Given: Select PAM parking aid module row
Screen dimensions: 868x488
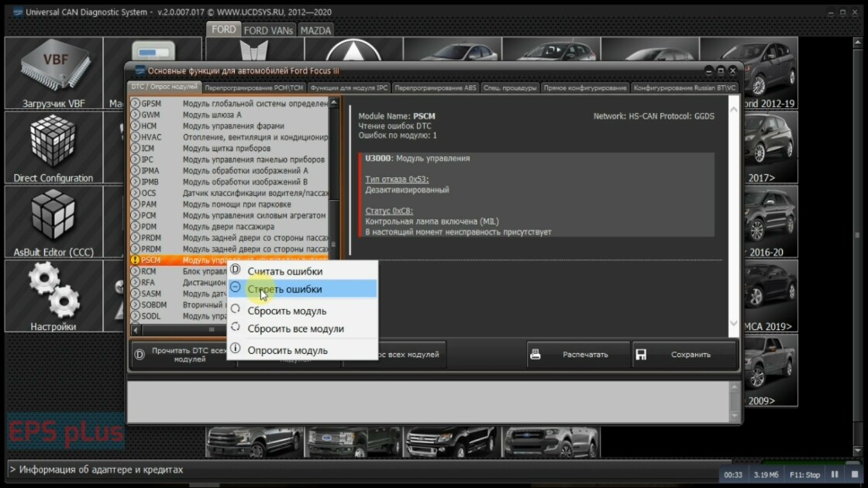Looking at the screenshot, I should pos(229,204).
